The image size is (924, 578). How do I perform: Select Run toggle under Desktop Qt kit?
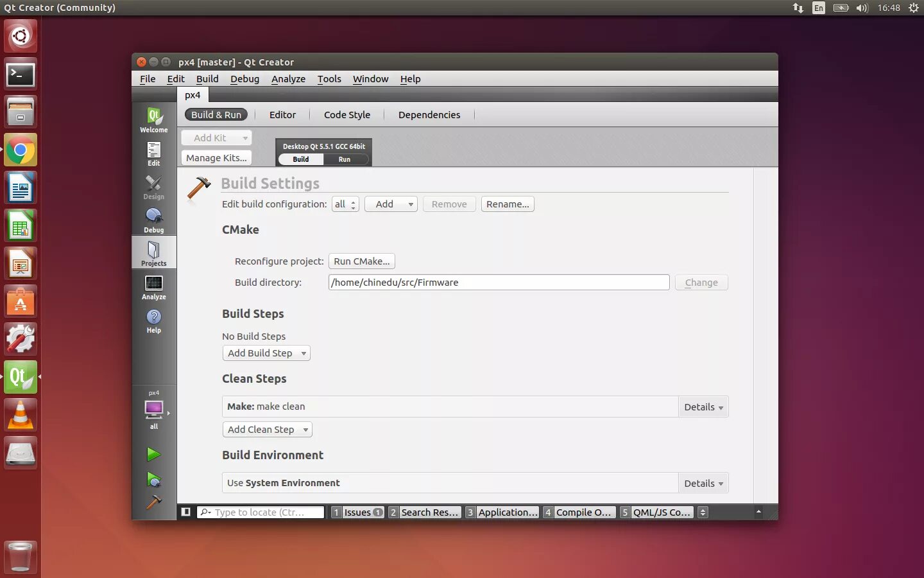345,159
